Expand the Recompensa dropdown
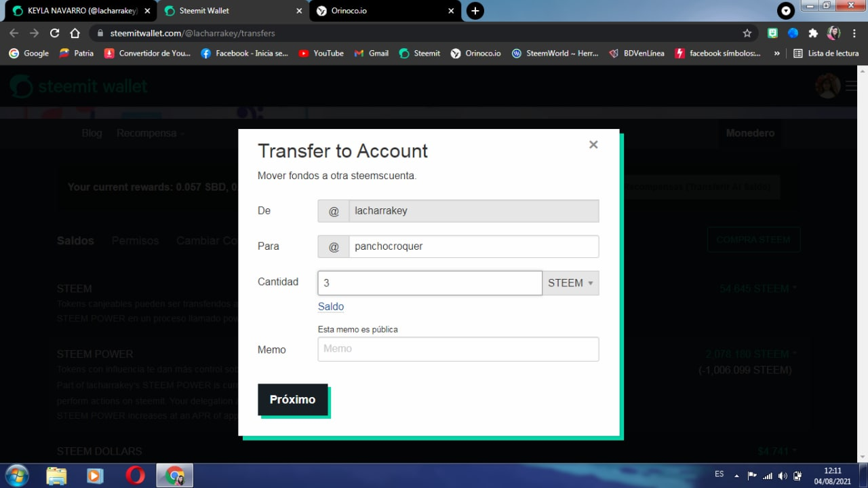 [151, 133]
